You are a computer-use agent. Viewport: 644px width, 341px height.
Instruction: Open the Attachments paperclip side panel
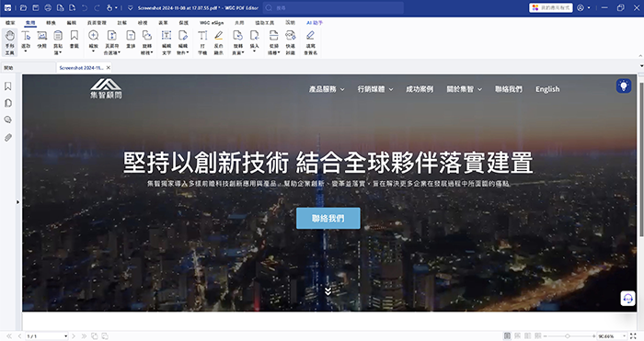point(7,138)
